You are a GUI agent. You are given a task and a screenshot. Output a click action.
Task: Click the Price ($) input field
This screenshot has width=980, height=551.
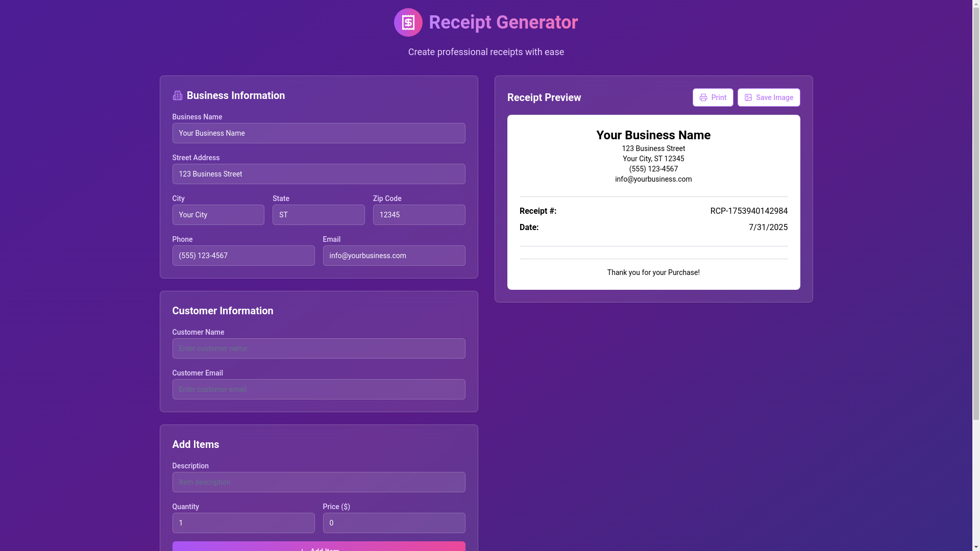point(394,523)
